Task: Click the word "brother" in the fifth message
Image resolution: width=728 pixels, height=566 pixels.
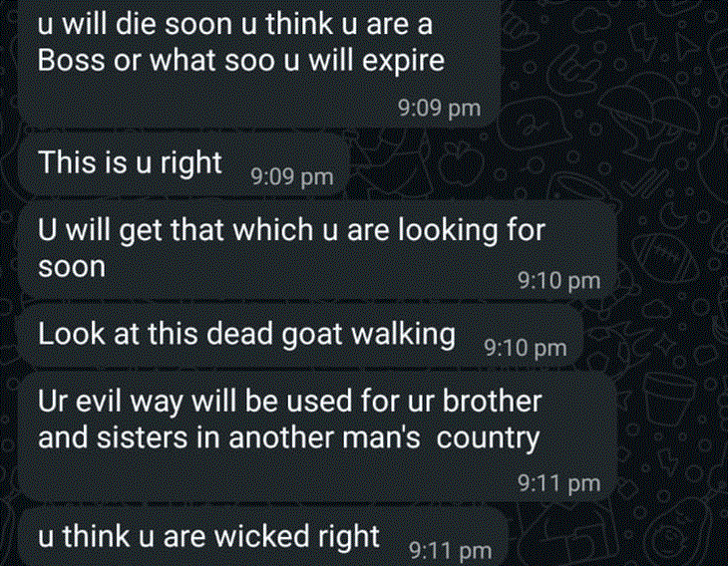Action: (492, 401)
